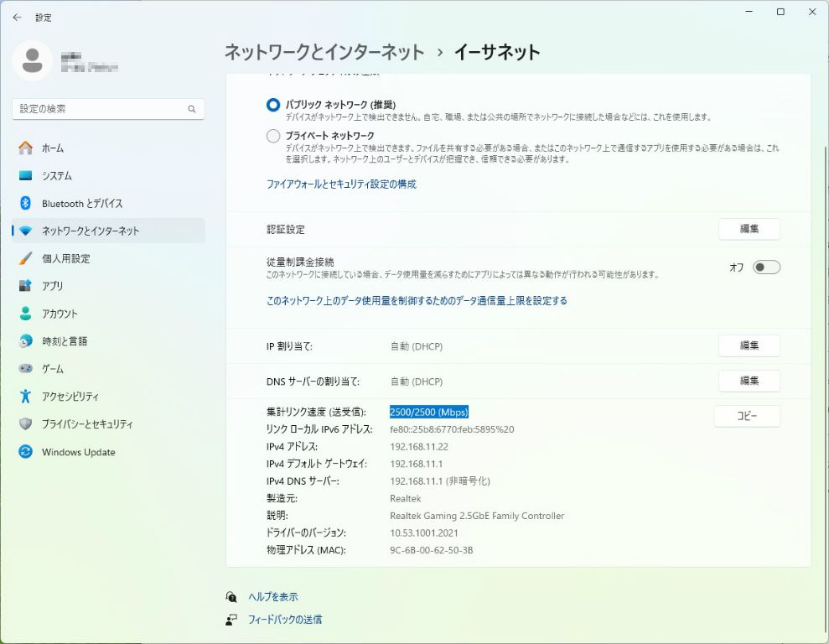
Task: Click the コピー button
Action: click(746, 416)
